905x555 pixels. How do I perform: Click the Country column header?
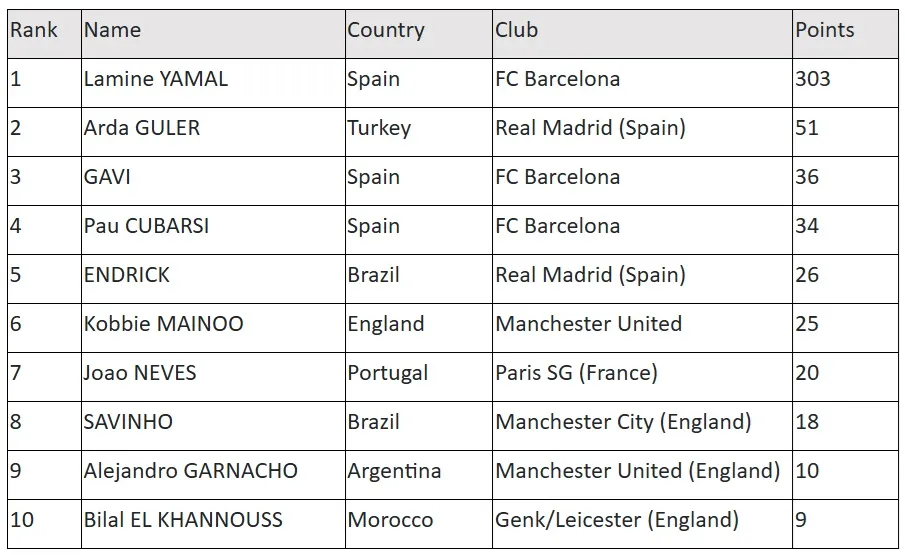[x=386, y=31]
